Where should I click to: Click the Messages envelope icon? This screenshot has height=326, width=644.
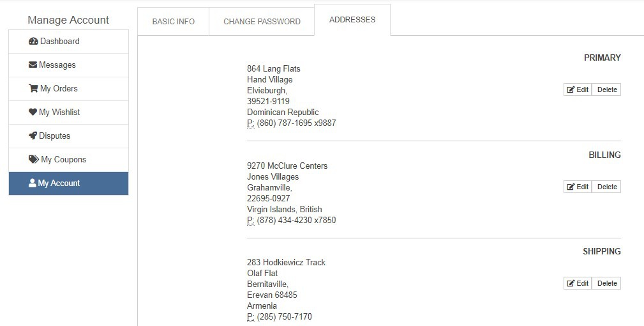click(x=33, y=65)
